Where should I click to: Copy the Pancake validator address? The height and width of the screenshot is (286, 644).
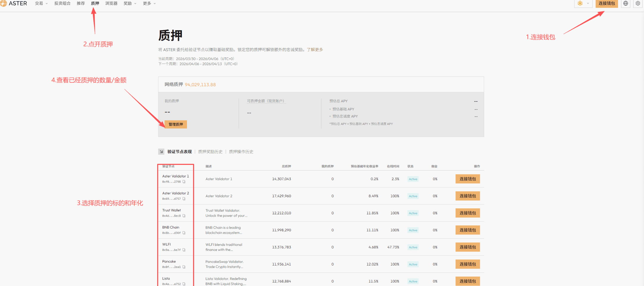[184, 267]
